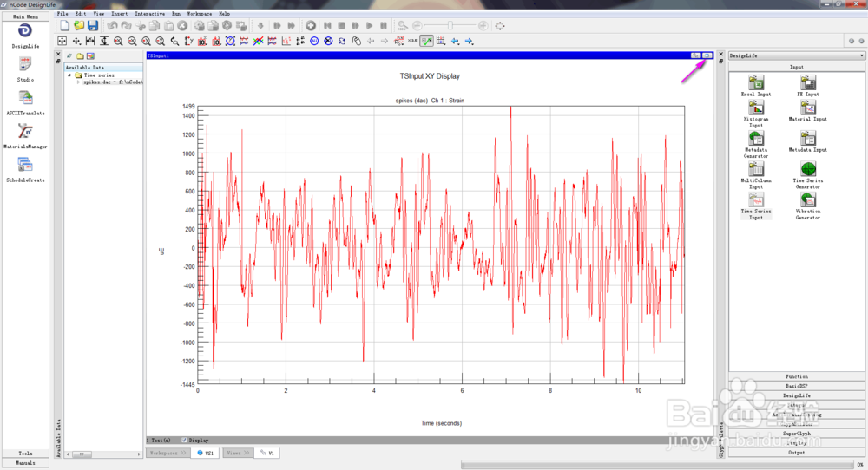Expand the Output glyph category
The height and width of the screenshot is (470, 868).
click(x=797, y=453)
